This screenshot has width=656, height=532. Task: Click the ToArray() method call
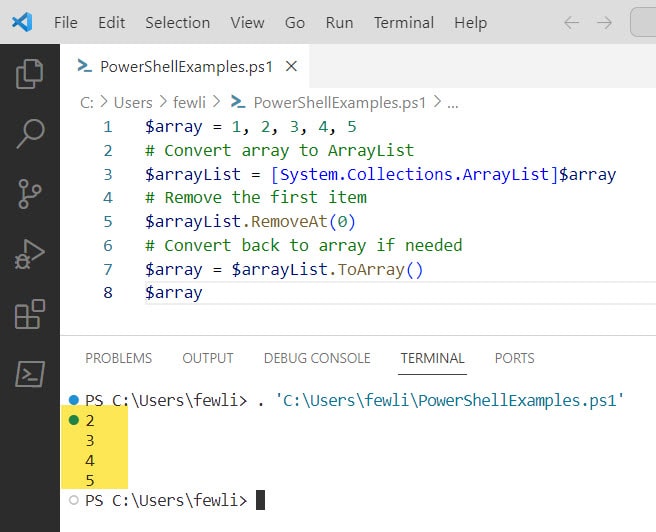(380, 269)
